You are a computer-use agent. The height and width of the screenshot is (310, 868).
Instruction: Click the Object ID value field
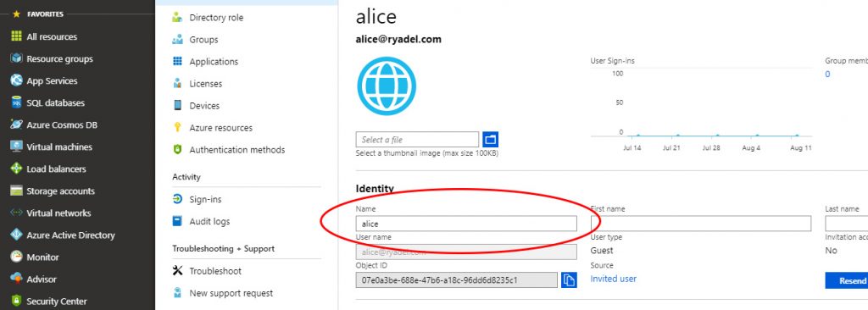pyautogui.click(x=457, y=280)
